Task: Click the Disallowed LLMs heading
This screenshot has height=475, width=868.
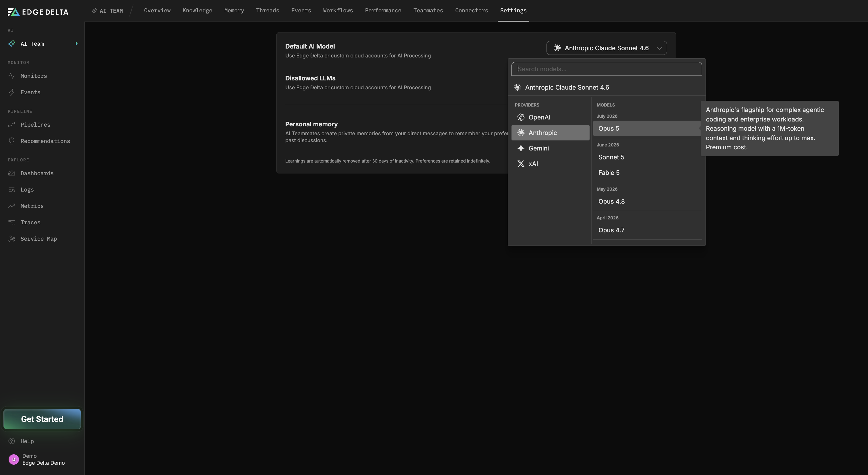Action: pos(310,78)
